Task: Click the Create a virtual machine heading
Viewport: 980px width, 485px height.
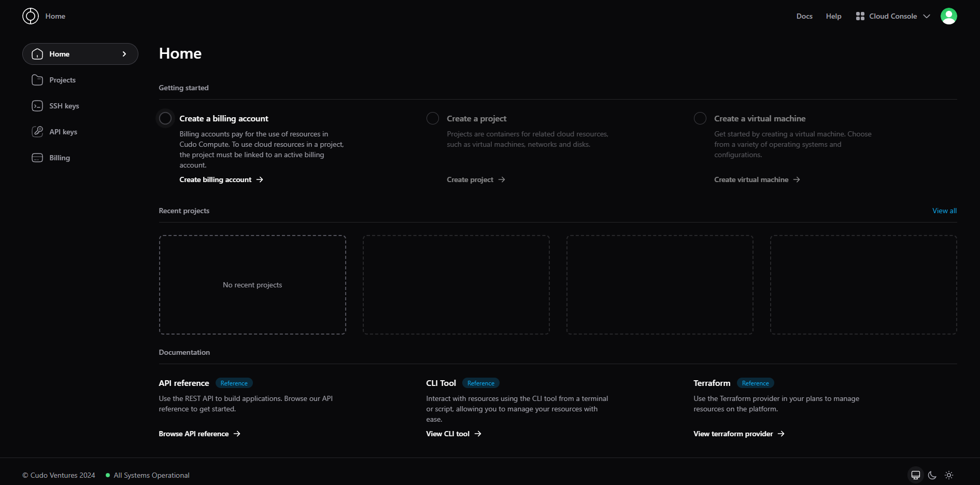Action: (x=760, y=119)
